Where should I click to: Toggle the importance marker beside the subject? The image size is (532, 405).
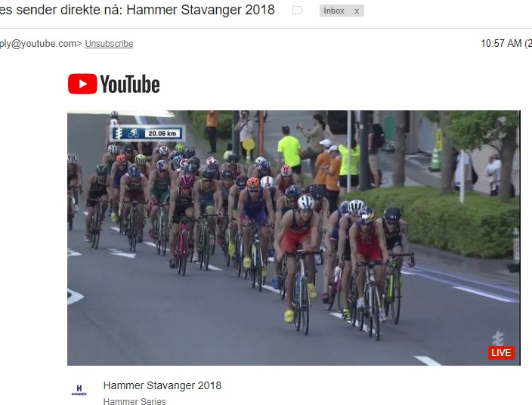point(297,11)
